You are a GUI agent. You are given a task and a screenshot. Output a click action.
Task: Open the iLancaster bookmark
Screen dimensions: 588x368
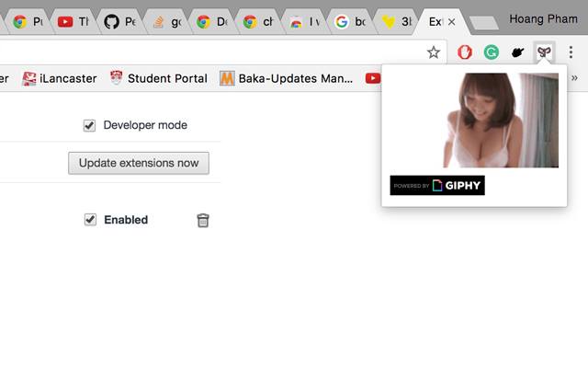60,78
